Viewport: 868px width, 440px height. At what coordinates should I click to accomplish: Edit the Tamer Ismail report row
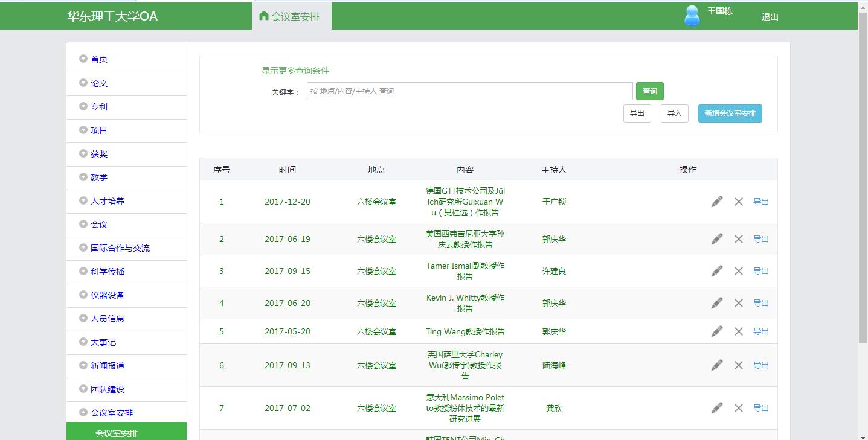click(716, 271)
